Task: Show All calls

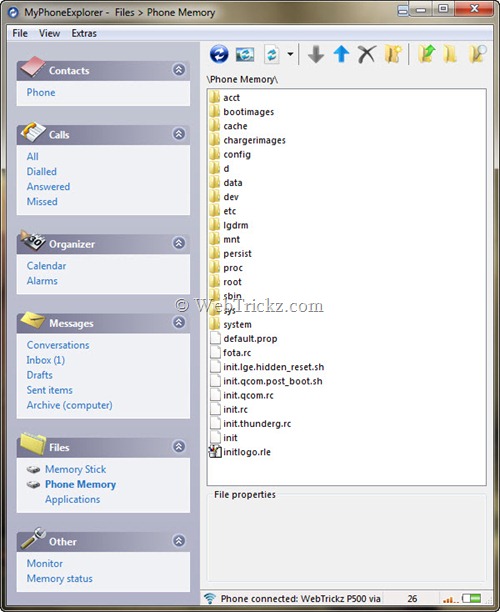Action: [x=33, y=157]
